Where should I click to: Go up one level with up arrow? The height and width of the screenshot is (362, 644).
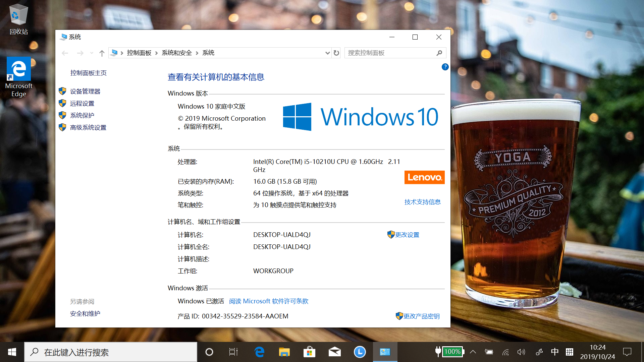pos(102,53)
